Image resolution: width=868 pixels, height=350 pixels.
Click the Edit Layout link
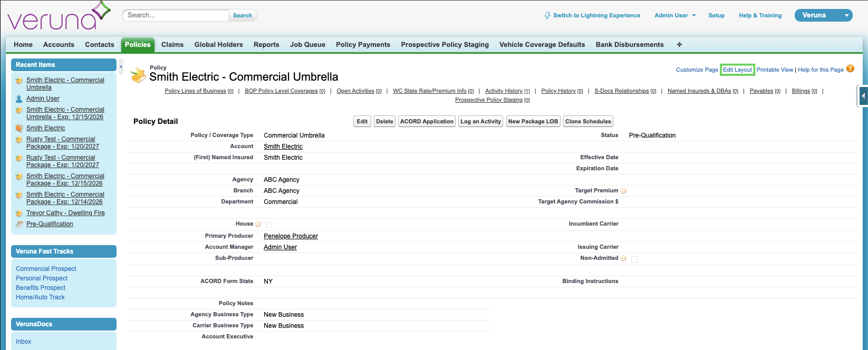pyautogui.click(x=737, y=70)
